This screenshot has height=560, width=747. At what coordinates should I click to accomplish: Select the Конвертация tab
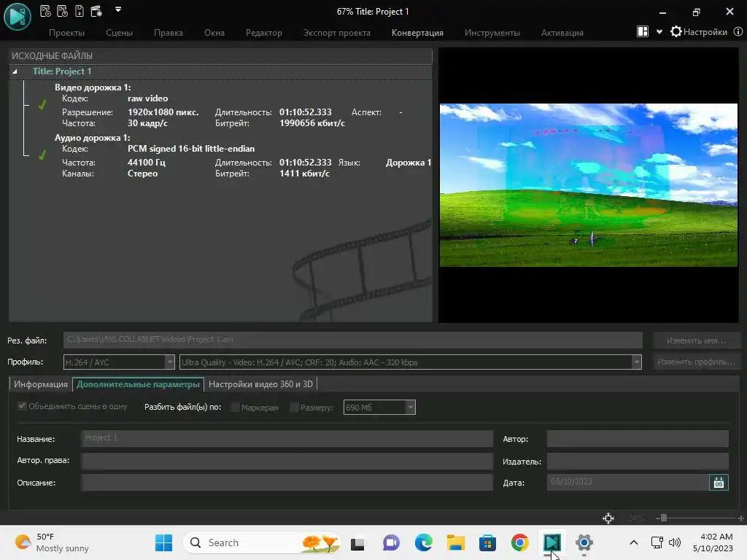pos(417,33)
